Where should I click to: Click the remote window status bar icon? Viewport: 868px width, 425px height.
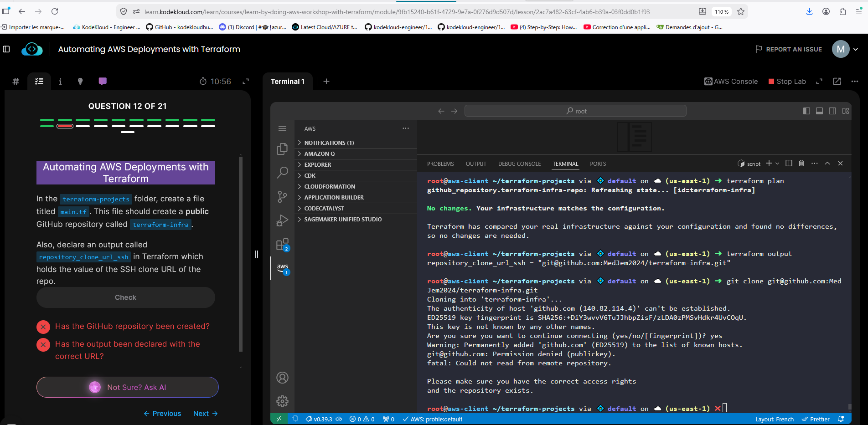pos(279,419)
